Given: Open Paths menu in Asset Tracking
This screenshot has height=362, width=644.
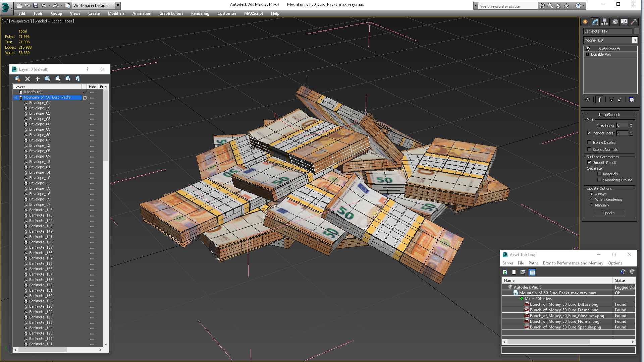Looking at the screenshot, I should 533,263.
